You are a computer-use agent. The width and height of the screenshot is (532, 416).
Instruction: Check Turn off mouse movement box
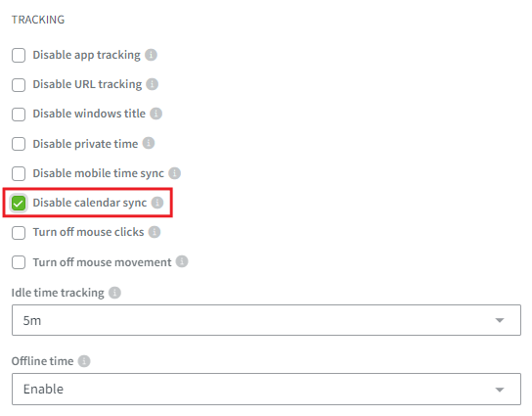(x=19, y=262)
